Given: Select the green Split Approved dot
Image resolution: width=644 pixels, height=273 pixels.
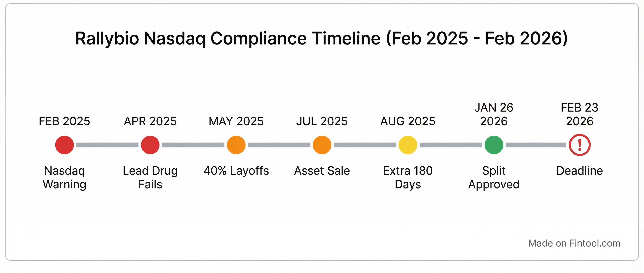Looking at the screenshot, I should [494, 145].
